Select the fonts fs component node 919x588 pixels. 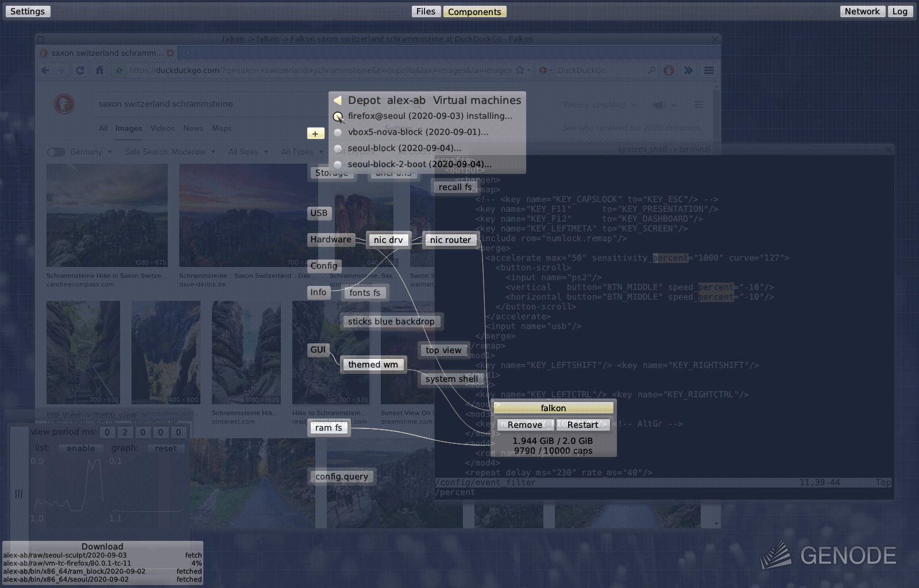click(365, 293)
